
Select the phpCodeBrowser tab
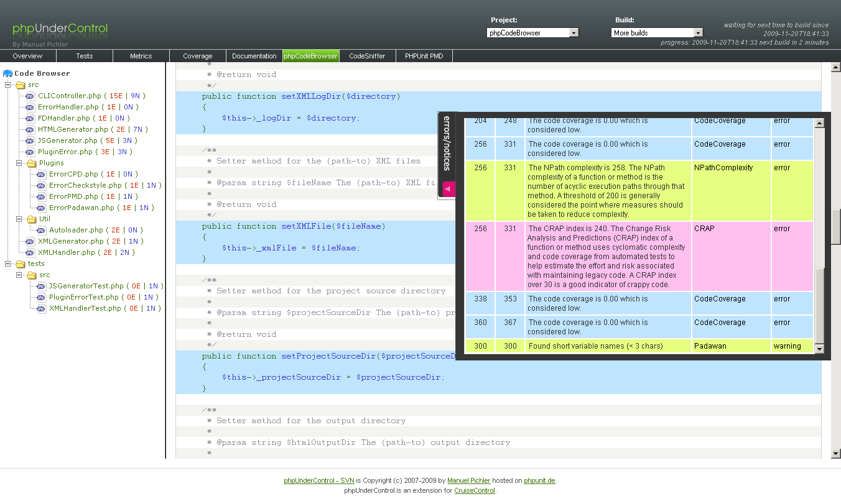coord(311,56)
